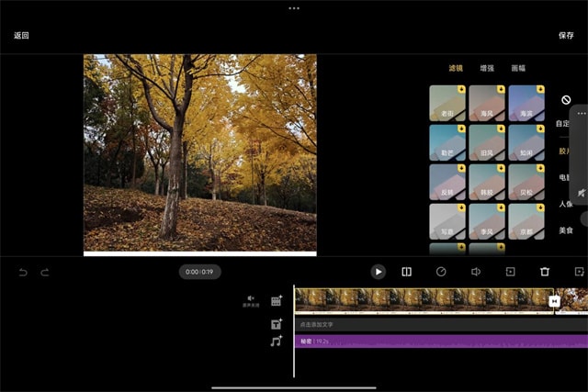
Task: Tap 返回 to go back
Action: 21,36
